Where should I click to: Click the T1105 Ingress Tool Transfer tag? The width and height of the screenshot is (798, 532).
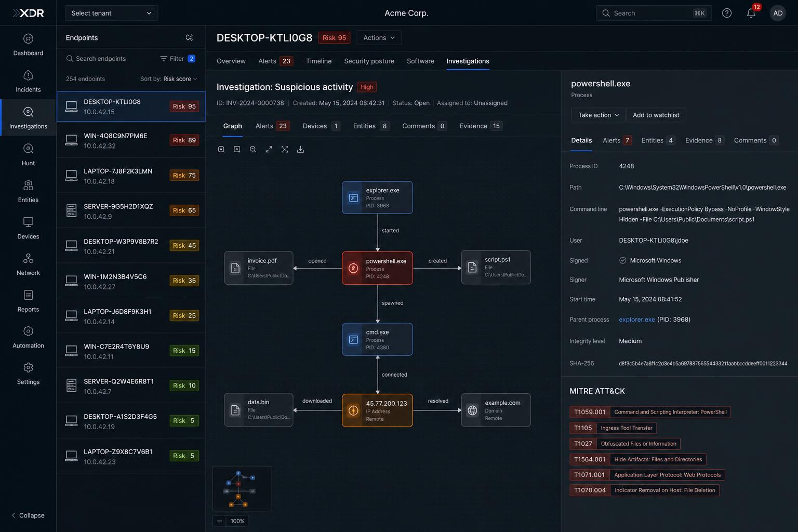coord(613,428)
